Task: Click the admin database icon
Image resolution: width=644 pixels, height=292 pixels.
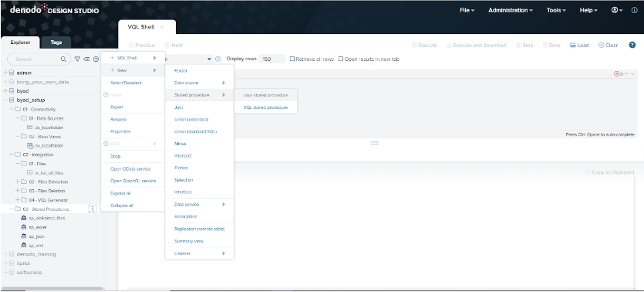Action: [x=12, y=73]
